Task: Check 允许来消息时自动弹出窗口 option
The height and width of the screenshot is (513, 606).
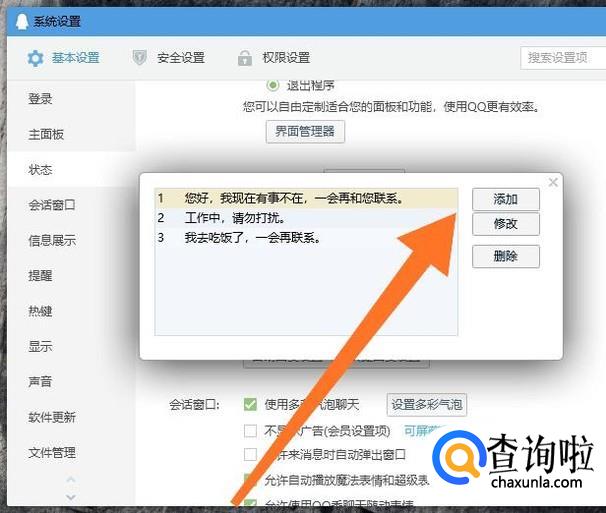Action: point(250,455)
